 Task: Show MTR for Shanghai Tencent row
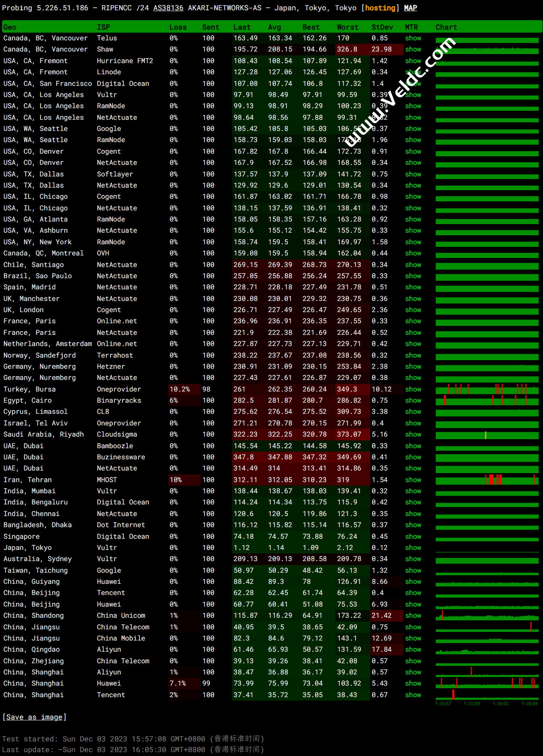413,695
